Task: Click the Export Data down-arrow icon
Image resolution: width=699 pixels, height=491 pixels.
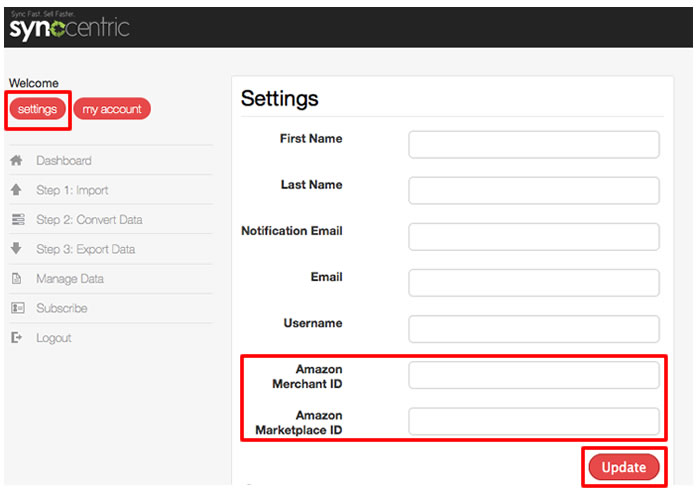Action: [16, 248]
